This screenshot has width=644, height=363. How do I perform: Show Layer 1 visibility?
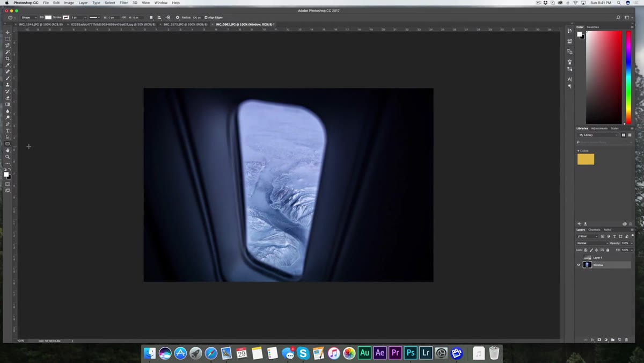(579, 258)
